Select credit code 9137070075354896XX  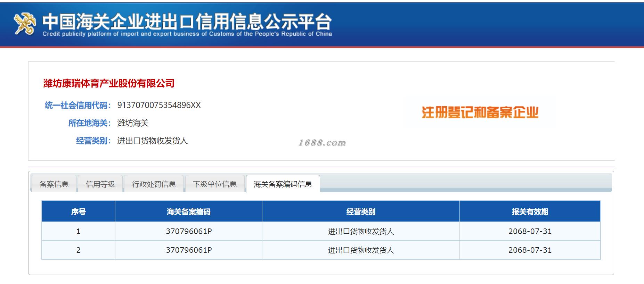click(159, 105)
